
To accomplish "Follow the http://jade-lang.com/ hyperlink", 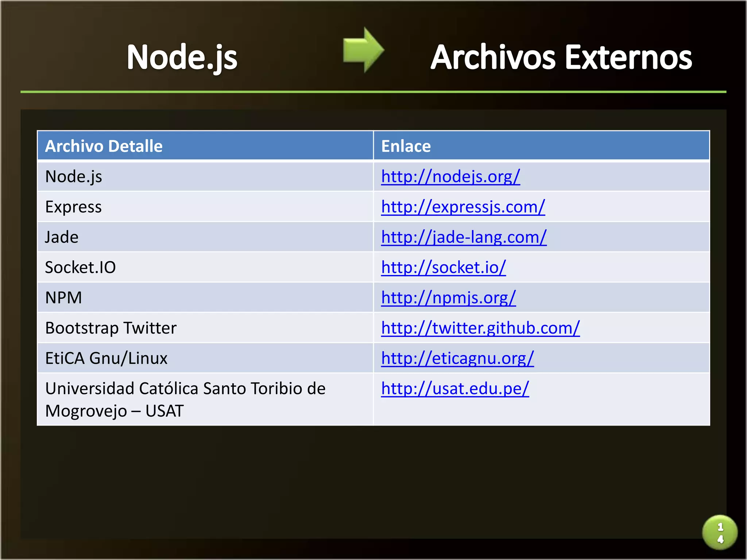I will [x=464, y=237].
